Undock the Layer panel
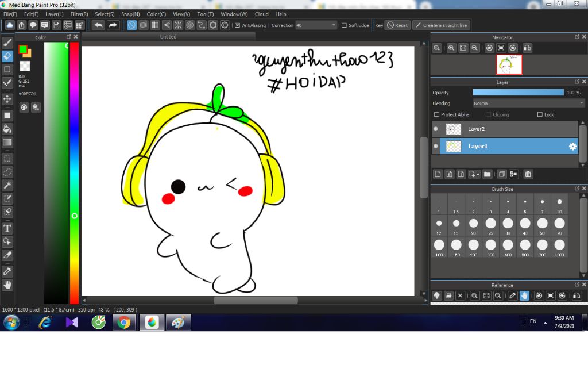588x380 pixels. tap(577, 82)
